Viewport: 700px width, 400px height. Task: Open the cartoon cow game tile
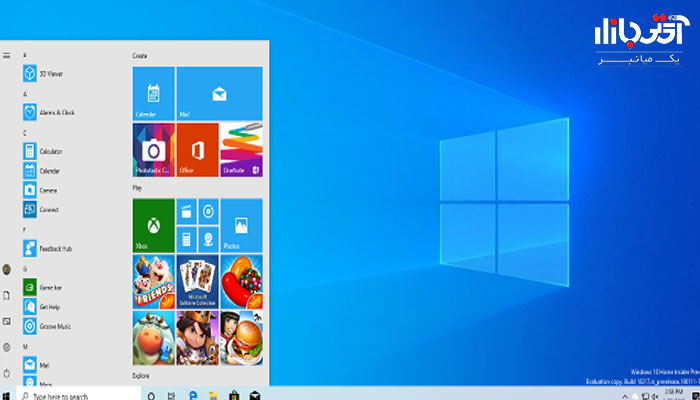(154, 338)
